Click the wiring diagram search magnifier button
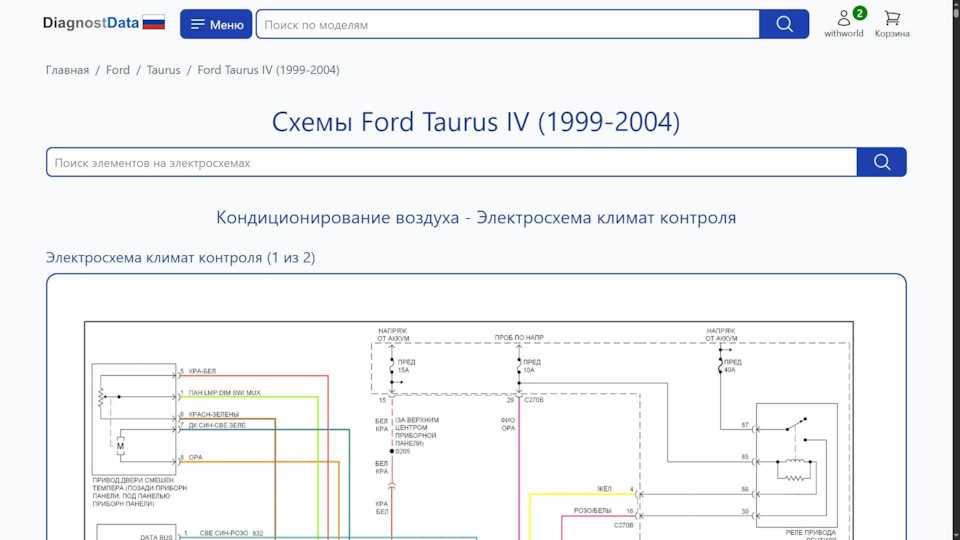Viewport: 960px width, 540px height. [x=882, y=162]
